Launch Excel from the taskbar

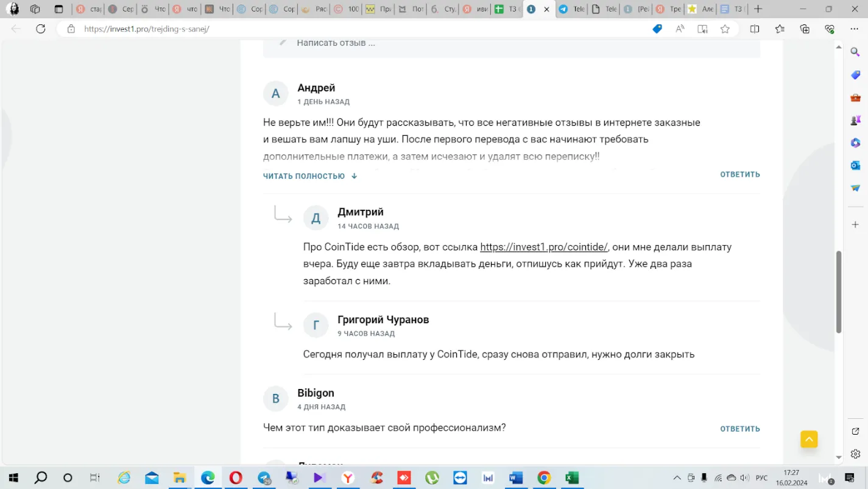pyautogui.click(x=572, y=477)
